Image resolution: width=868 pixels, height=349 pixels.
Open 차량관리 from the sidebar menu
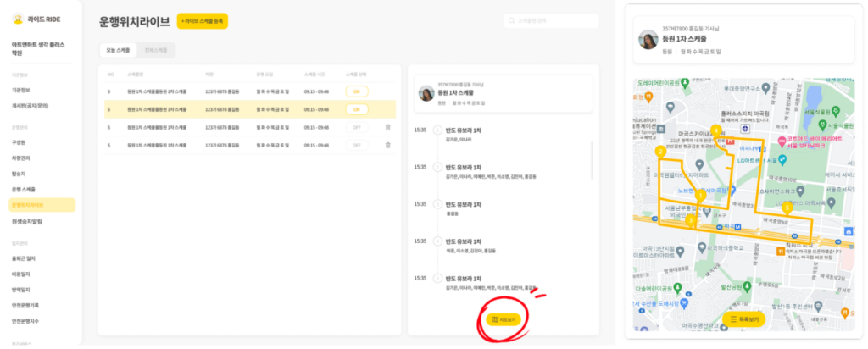[x=21, y=158]
